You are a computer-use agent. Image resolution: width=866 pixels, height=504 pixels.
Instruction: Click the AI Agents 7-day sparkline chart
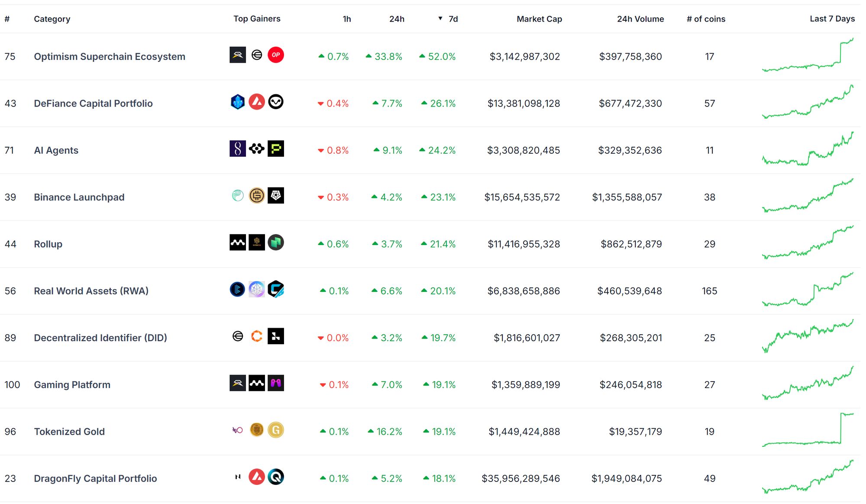point(808,149)
